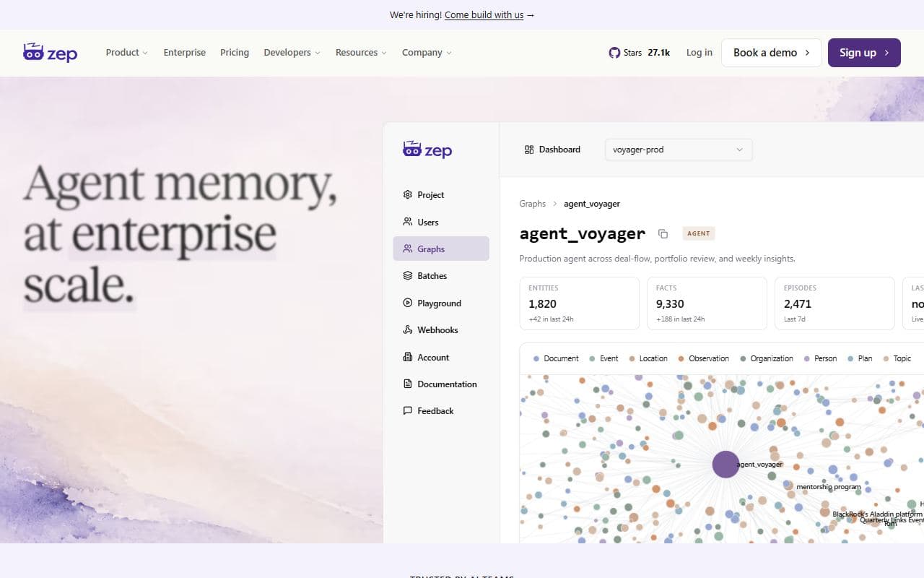The image size is (924, 578).
Task: Click the Stars 27.1k GitHub link
Action: [x=640, y=53]
